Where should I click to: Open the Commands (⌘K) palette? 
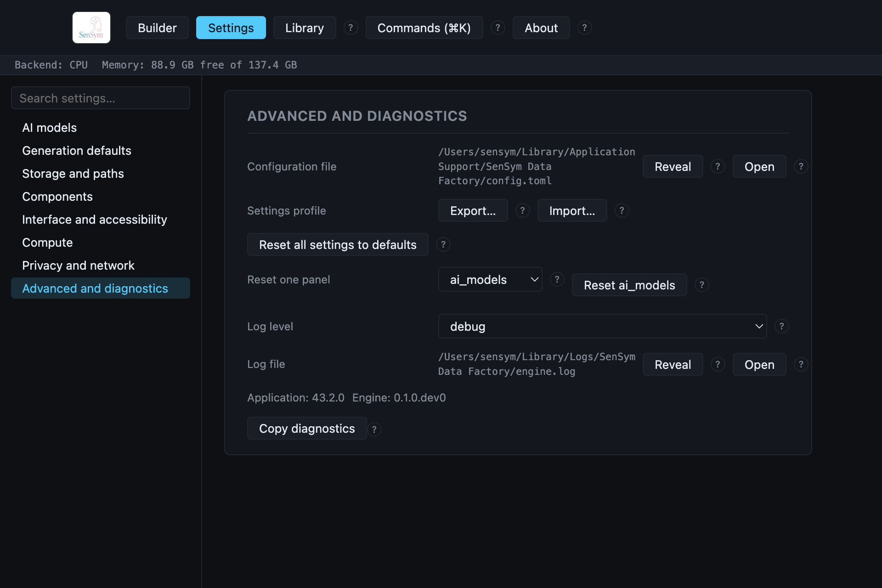click(x=424, y=28)
